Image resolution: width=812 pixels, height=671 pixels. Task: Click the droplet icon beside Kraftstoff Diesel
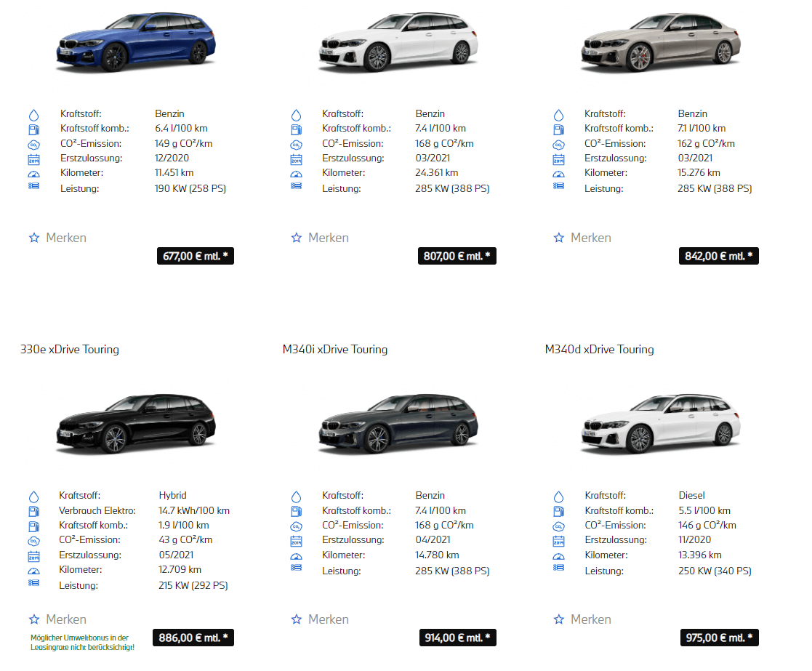click(559, 497)
